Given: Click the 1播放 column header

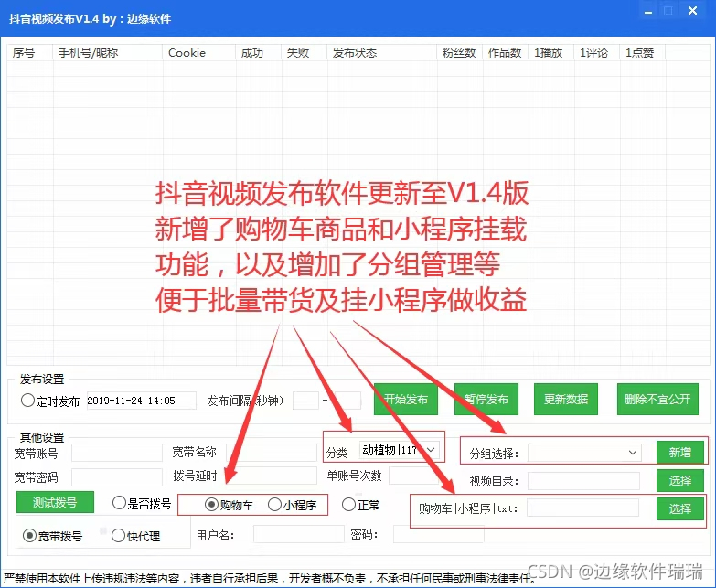Looking at the screenshot, I should [550, 52].
